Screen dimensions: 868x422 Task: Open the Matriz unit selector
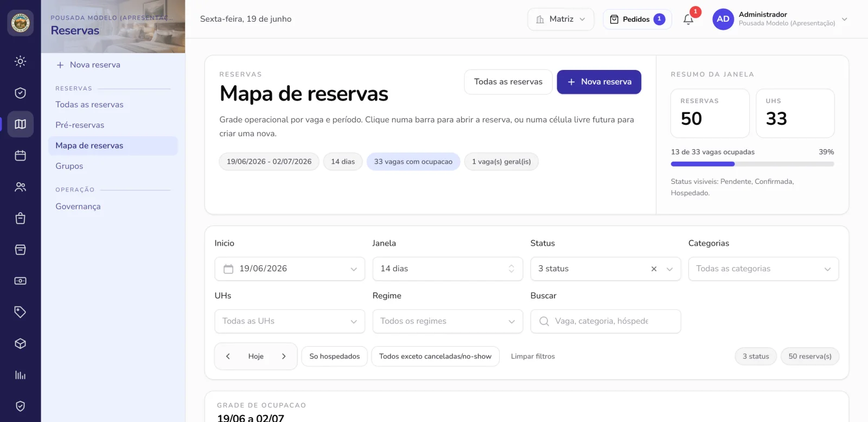click(561, 20)
